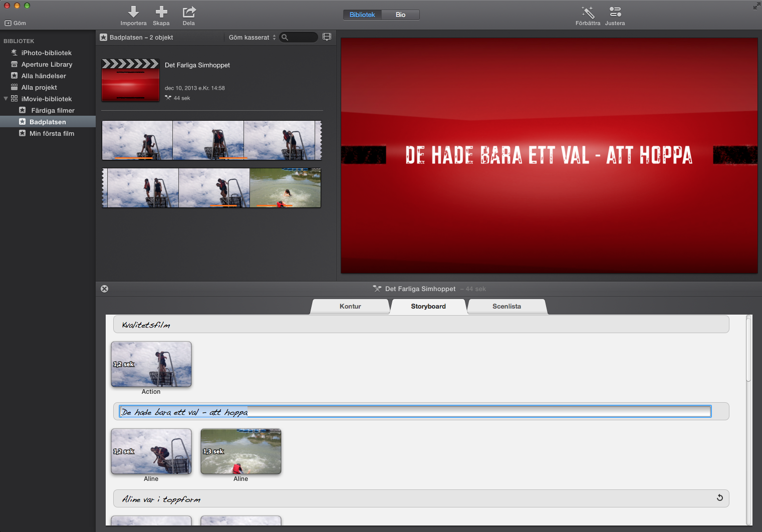Switch to Bio view
762x532 pixels.
[x=400, y=15]
